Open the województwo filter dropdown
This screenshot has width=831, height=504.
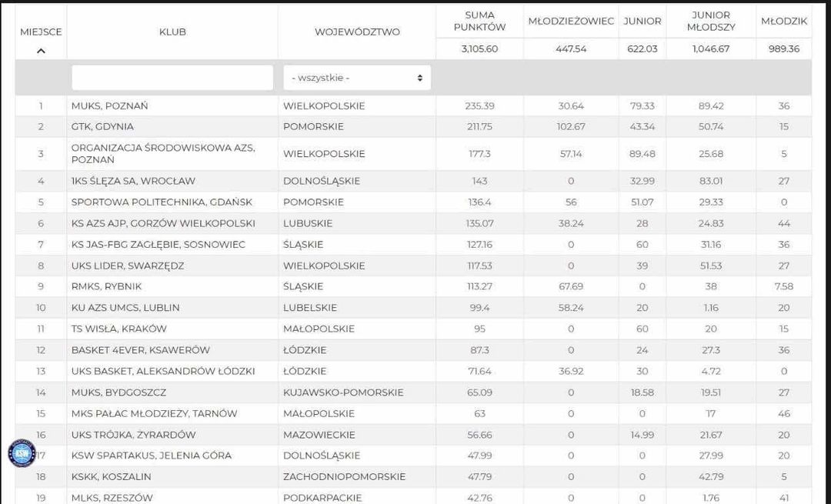click(x=357, y=78)
